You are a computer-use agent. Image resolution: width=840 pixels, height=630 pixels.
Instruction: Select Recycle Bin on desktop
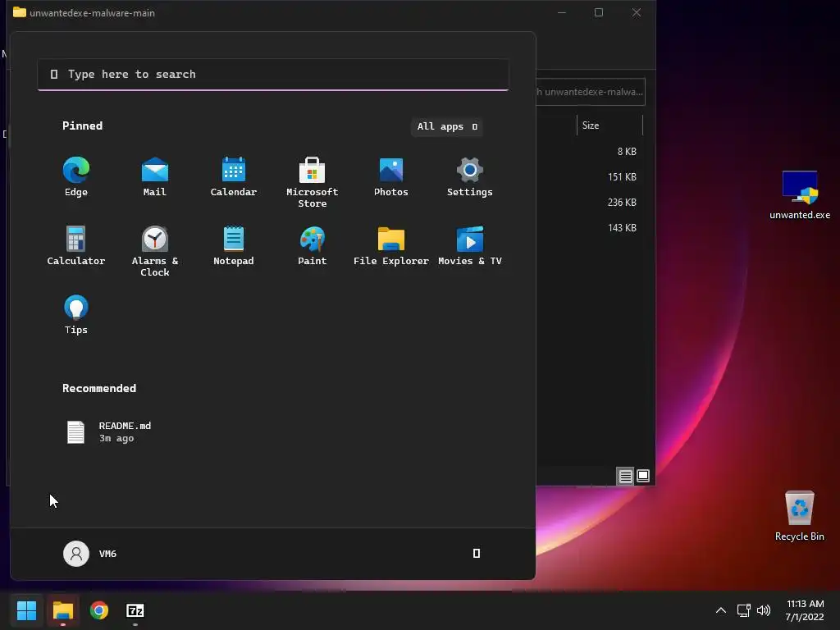tap(800, 516)
